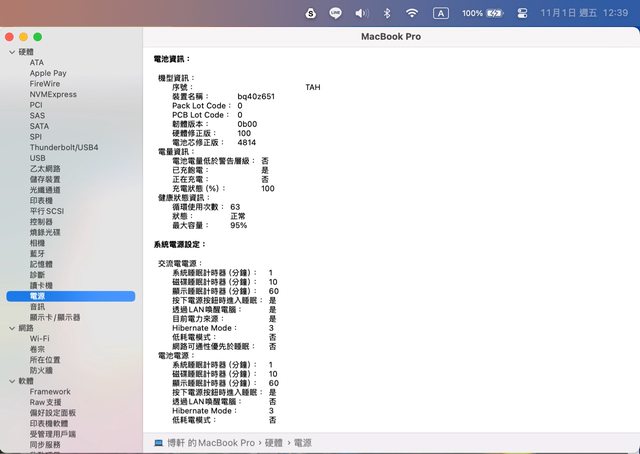Collapse the 硬體 section in sidebar

[x=11, y=51]
